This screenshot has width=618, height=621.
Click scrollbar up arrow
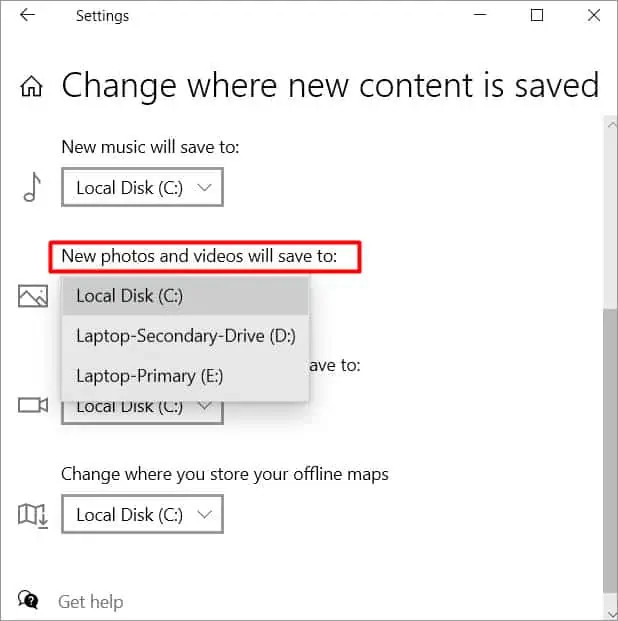point(612,124)
